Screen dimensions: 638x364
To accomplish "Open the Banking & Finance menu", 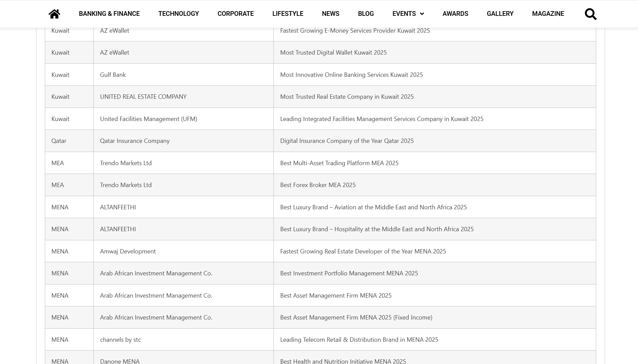I will click(109, 14).
